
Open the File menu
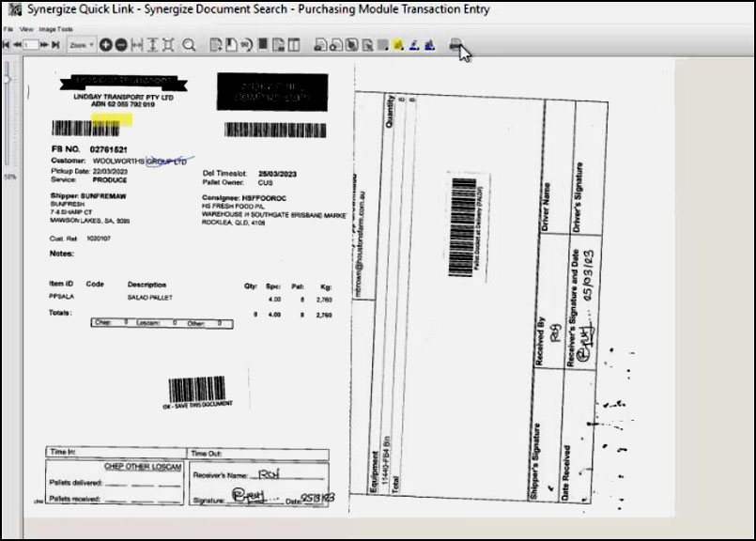coord(8,29)
